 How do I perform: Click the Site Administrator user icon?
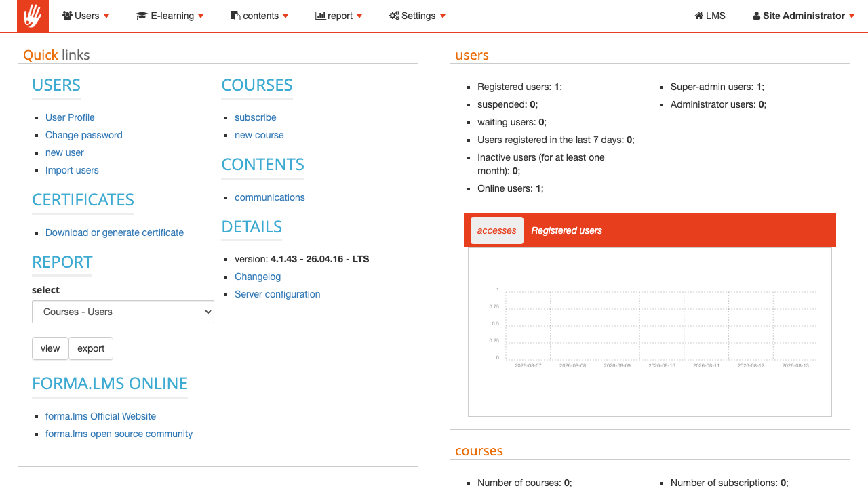[x=756, y=16]
